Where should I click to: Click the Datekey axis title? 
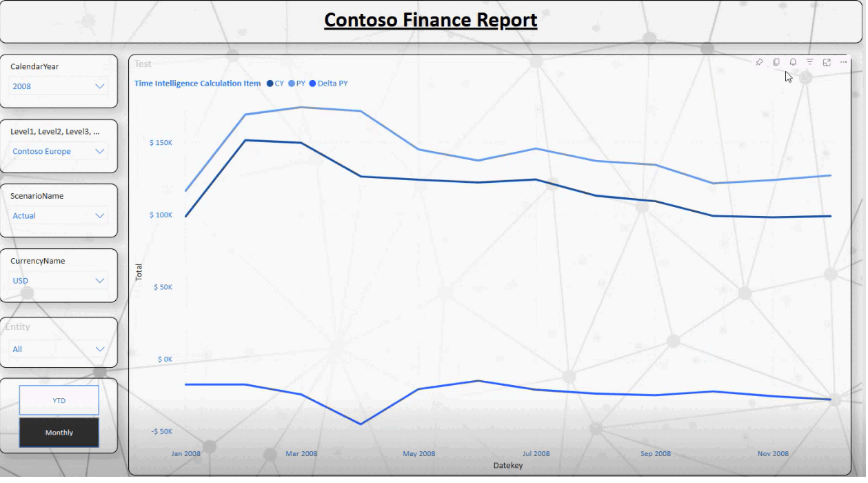[508, 466]
